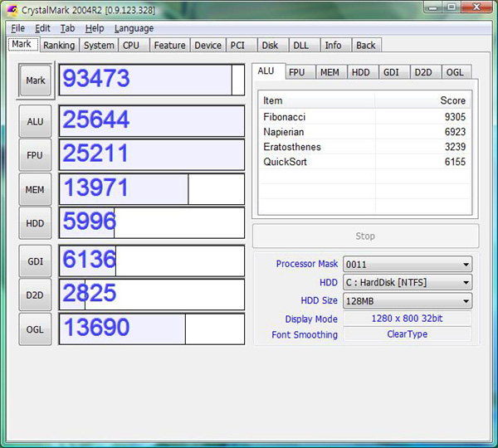The height and width of the screenshot is (448, 498).
Task: Switch to the PCI tab
Action: pos(242,46)
